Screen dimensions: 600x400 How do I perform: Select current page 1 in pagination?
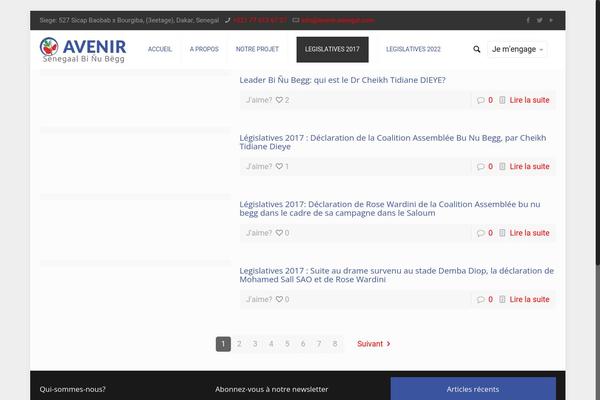(223, 344)
